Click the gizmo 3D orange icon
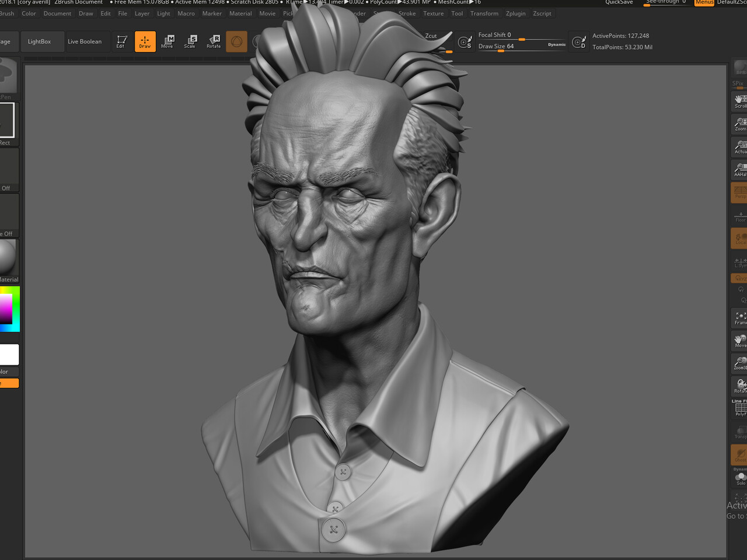This screenshot has height=560, width=747. (x=236, y=41)
